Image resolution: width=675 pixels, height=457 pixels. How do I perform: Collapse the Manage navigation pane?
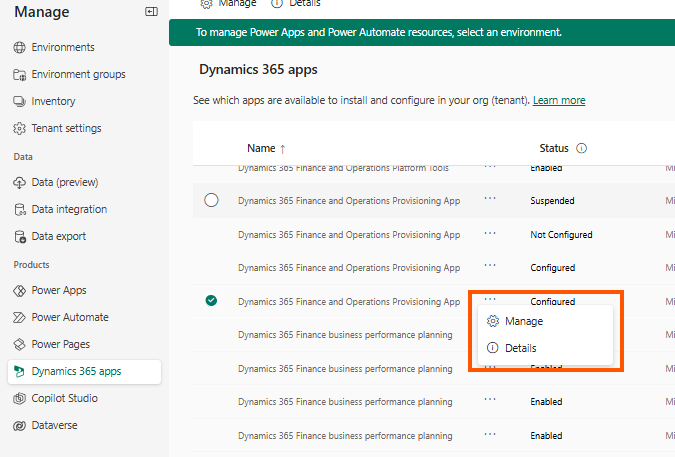pyautogui.click(x=151, y=12)
